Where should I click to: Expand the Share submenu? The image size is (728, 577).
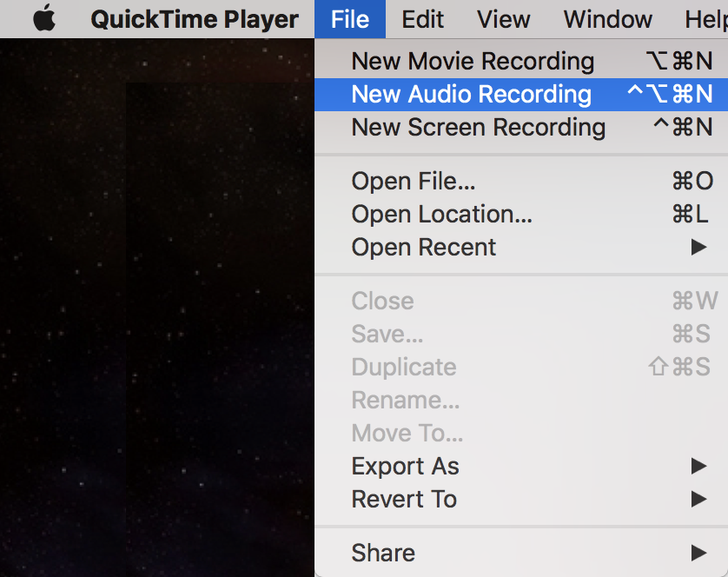(x=521, y=553)
